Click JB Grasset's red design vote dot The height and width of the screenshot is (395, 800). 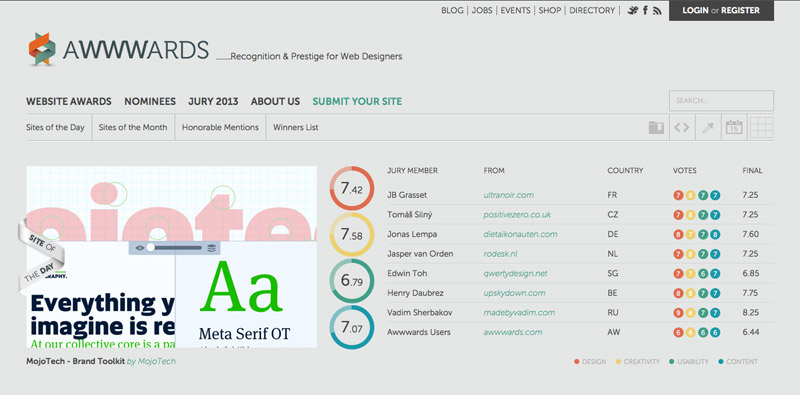[x=678, y=195]
